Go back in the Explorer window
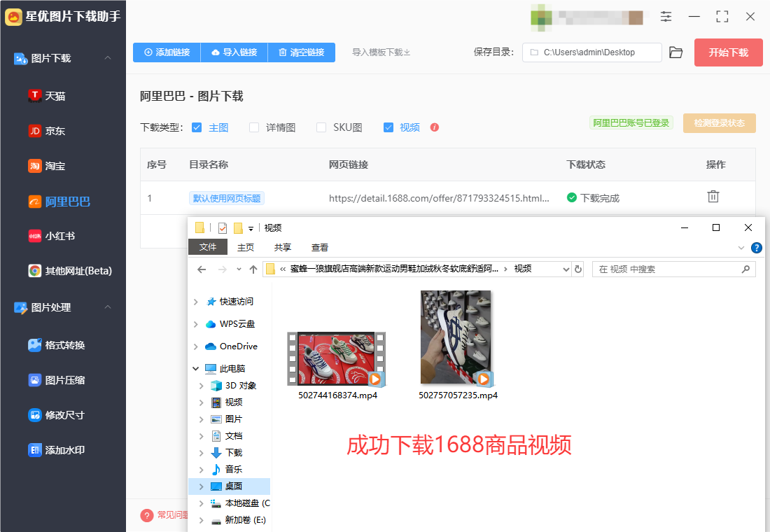This screenshot has width=770, height=532. (202, 269)
